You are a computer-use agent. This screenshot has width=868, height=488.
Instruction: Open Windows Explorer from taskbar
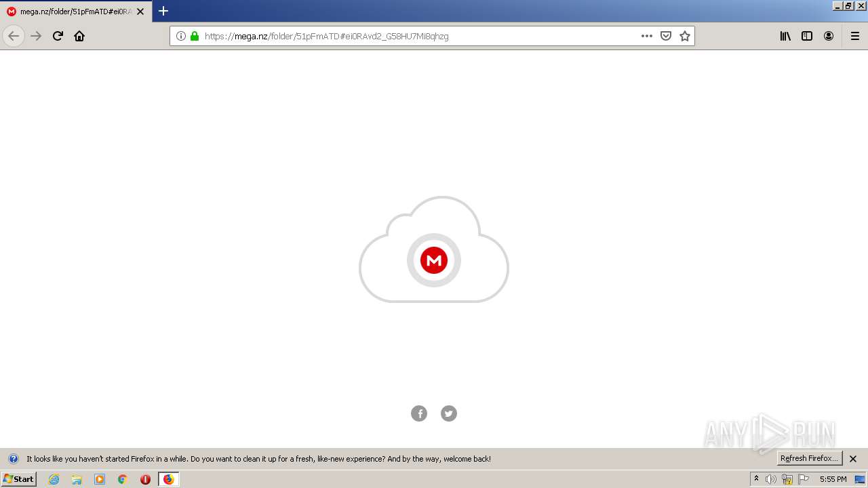coord(77,479)
